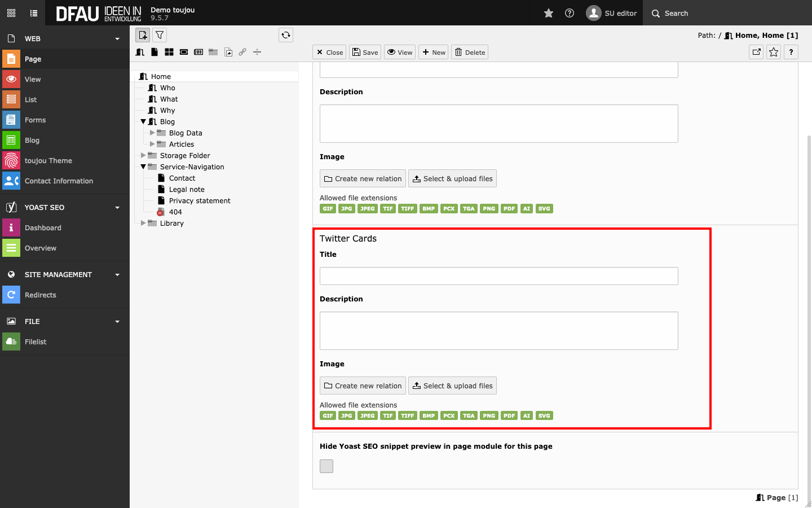
Task: Open the page tree filter icon
Action: coord(160,35)
